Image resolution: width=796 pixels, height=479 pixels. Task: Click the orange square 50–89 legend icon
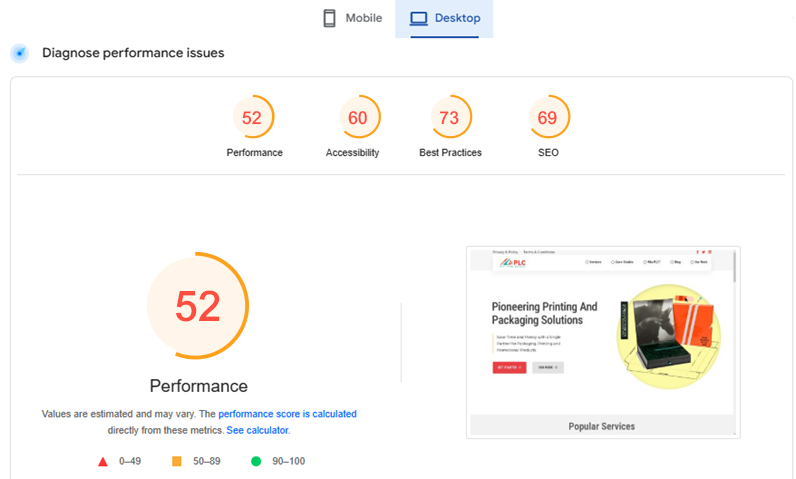point(177,461)
